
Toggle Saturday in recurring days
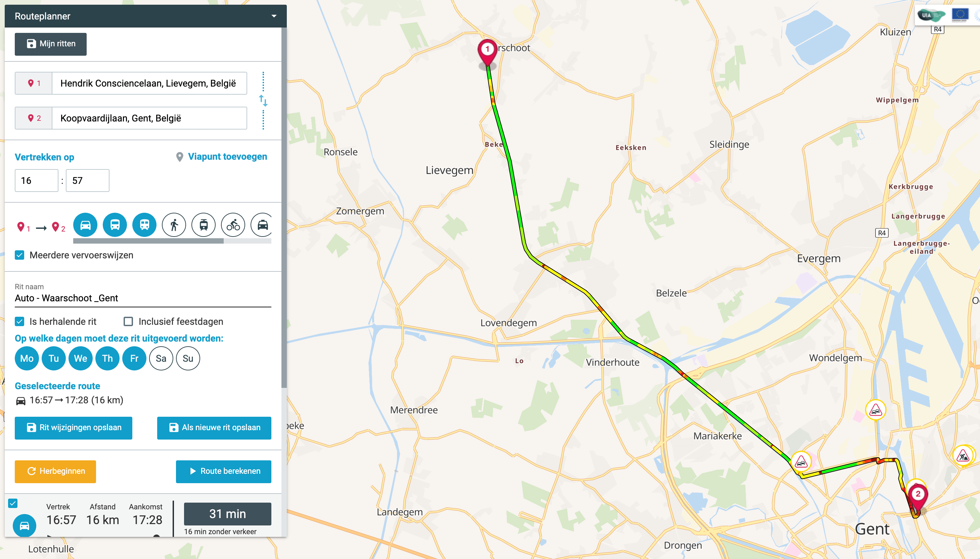click(161, 358)
